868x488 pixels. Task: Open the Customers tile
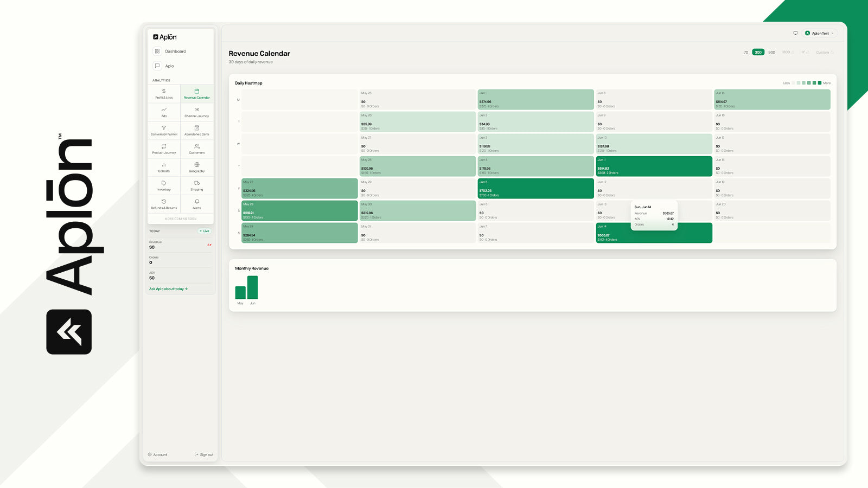[197, 149]
